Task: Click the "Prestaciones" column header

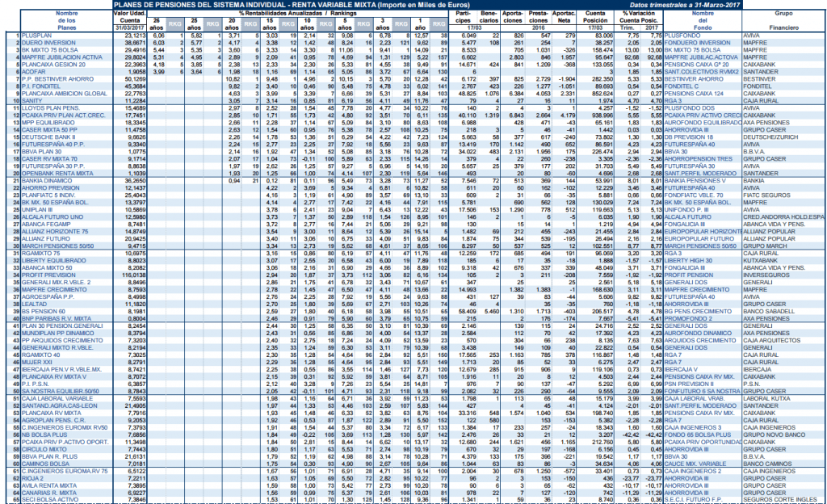Action: 539,17
